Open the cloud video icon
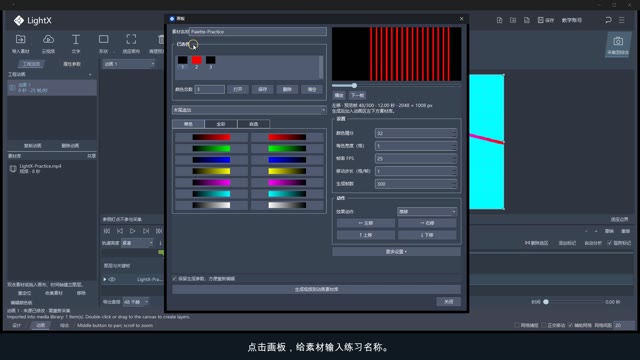The width and height of the screenshot is (640, 360). click(48, 40)
